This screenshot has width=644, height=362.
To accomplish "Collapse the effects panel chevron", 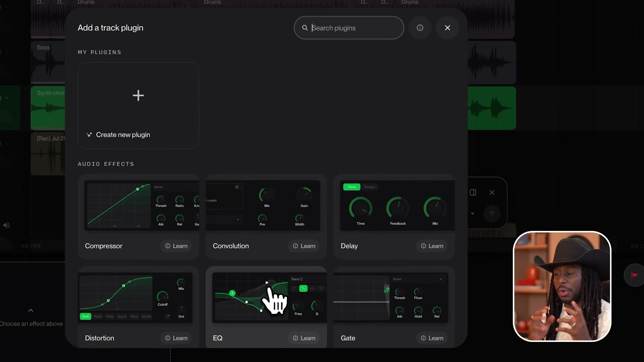I will point(31,311).
